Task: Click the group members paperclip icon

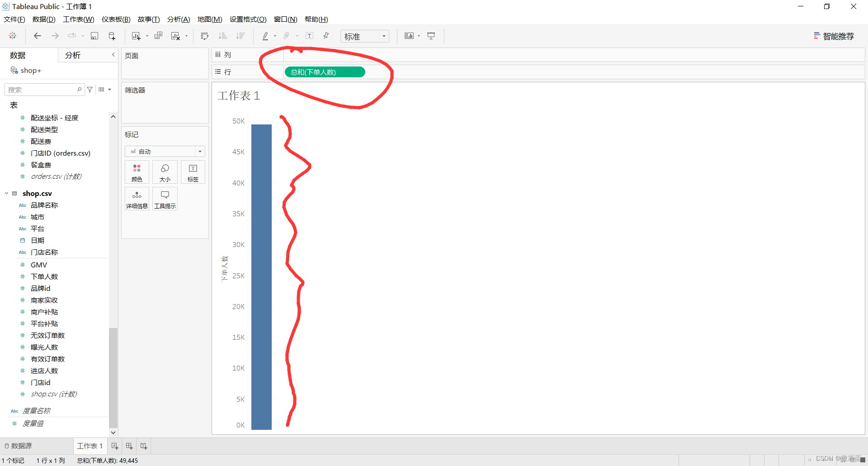Action: pyautogui.click(x=286, y=36)
